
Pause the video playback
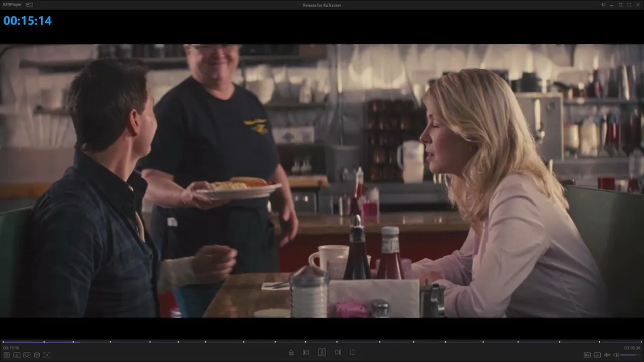point(322,352)
